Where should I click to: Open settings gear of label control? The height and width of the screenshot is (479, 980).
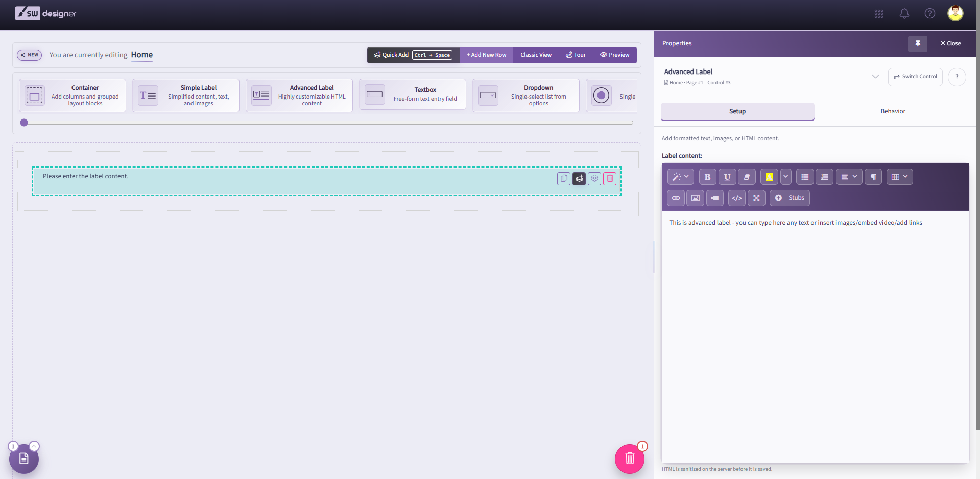594,179
